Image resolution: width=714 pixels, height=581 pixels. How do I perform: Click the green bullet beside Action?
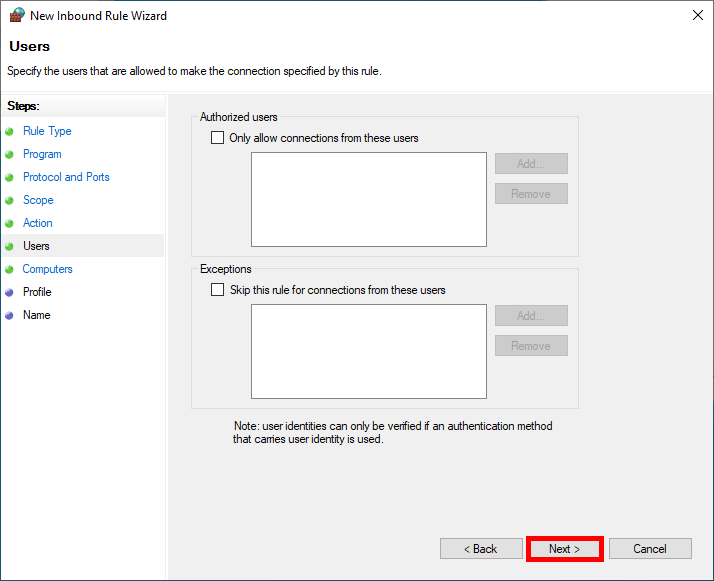[x=10, y=224]
